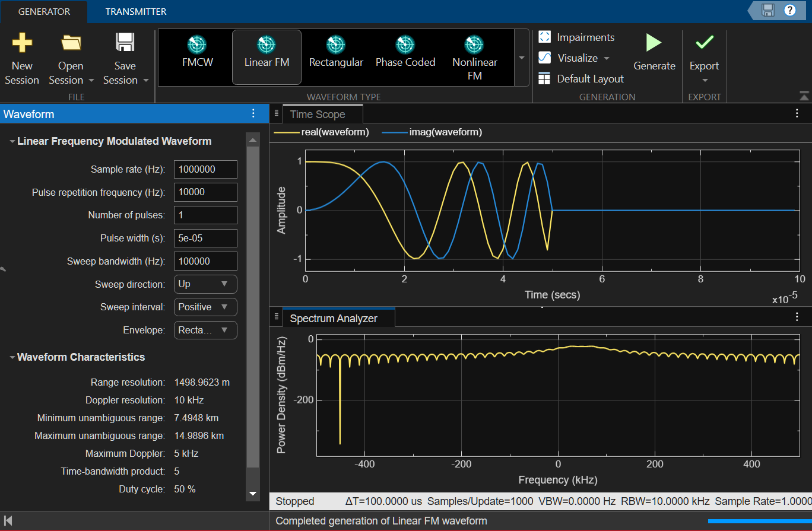The height and width of the screenshot is (531, 812).
Task: Select the Nonlinear FM waveform type
Action: pos(474,56)
